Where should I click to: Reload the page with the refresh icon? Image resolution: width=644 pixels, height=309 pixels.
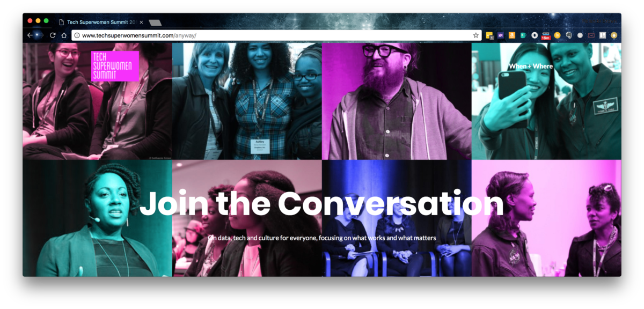coord(53,35)
